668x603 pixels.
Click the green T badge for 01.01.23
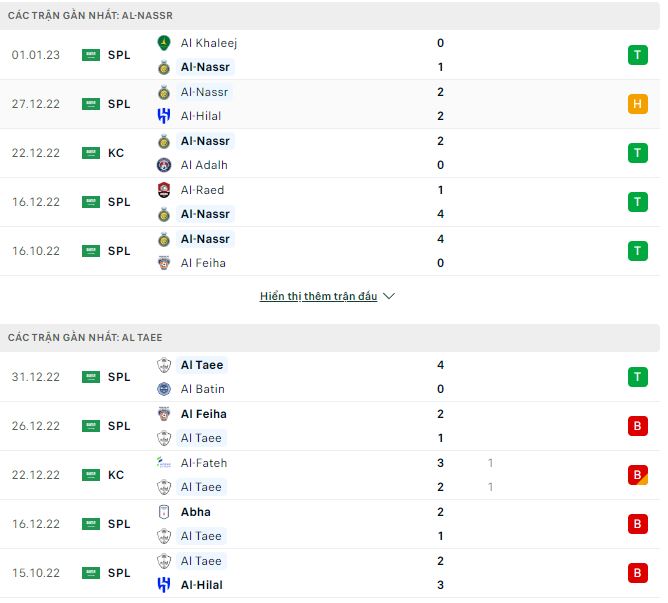(637, 55)
